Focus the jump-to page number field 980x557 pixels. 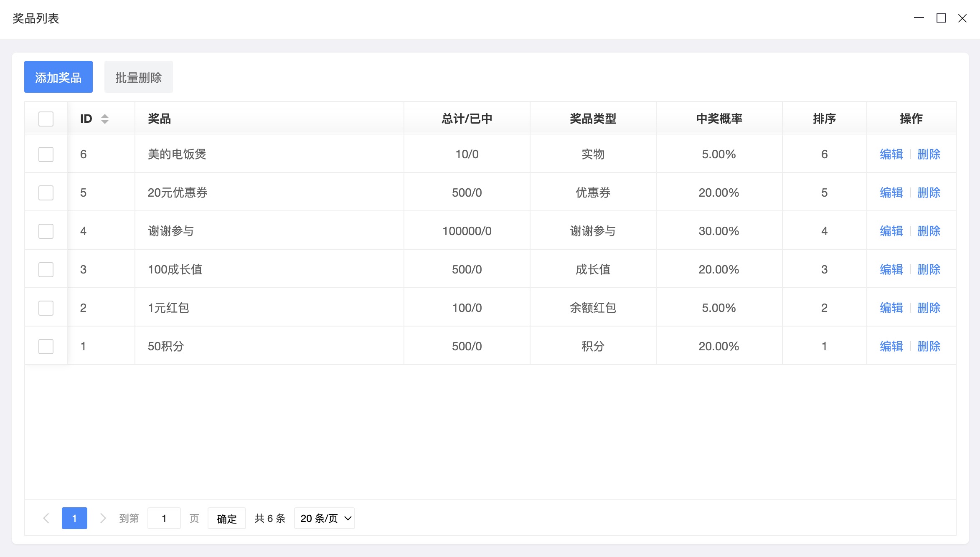point(164,518)
